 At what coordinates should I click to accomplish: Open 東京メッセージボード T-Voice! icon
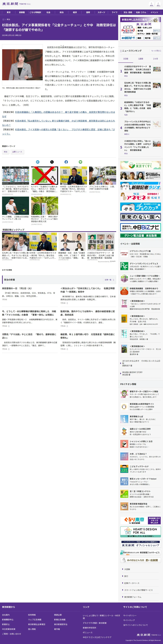pos(124,481)
